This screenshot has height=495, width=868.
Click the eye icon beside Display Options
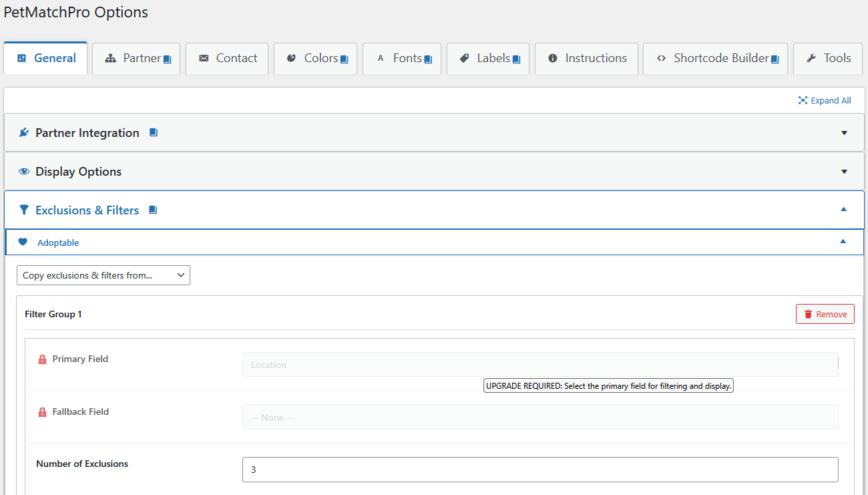(x=24, y=171)
